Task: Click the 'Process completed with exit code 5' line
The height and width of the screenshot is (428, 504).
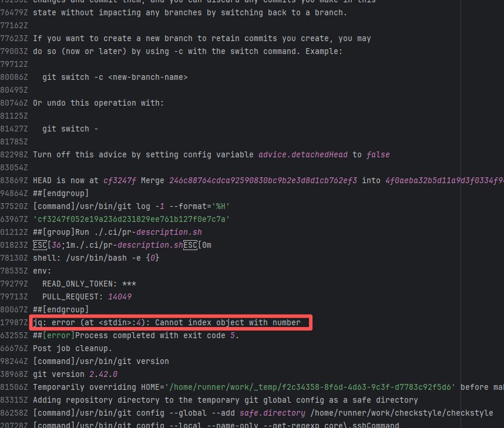Action: [x=136, y=335]
